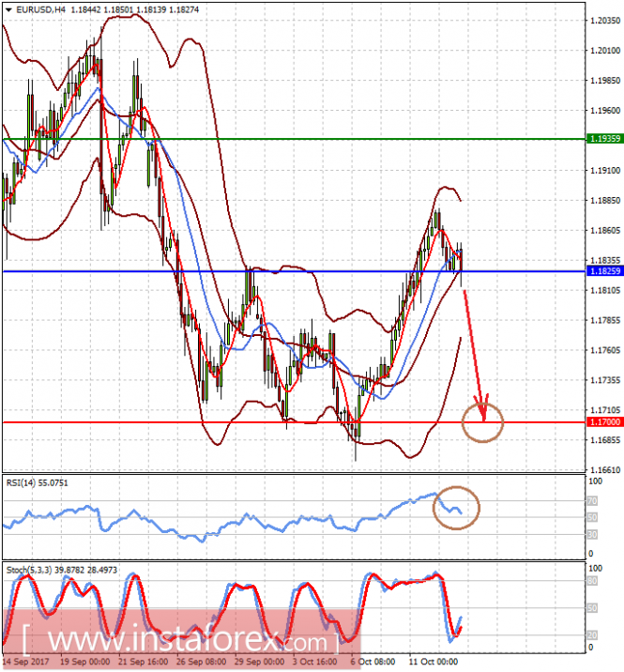This screenshot has height=672, width=624.
Task: Click the Stochastic 80 level label
Action: (x=592, y=581)
